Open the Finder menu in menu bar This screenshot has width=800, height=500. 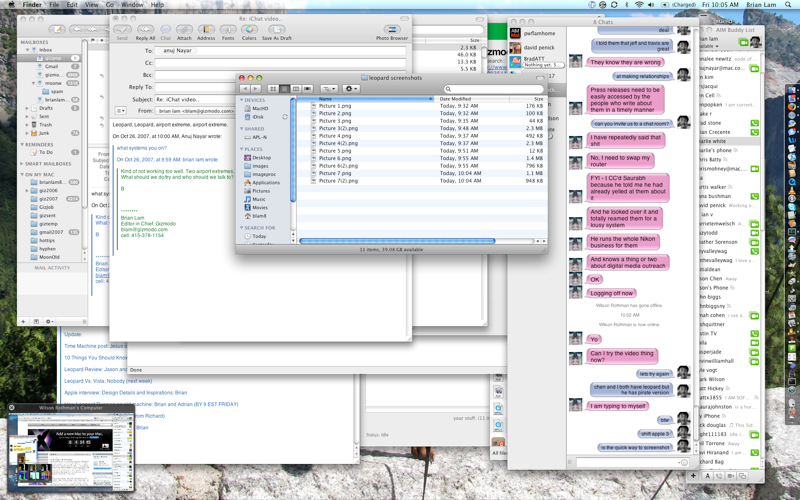[x=32, y=5]
